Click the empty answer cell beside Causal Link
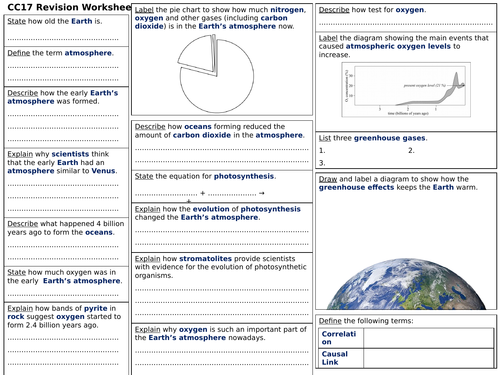 click(x=429, y=358)
